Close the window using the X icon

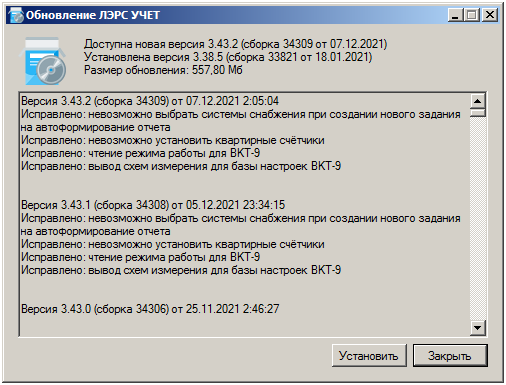click(490, 15)
